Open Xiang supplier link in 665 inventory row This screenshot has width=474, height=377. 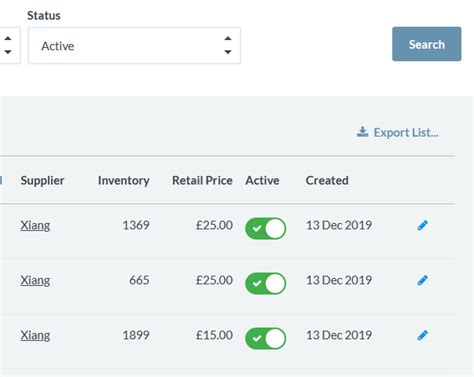click(35, 281)
